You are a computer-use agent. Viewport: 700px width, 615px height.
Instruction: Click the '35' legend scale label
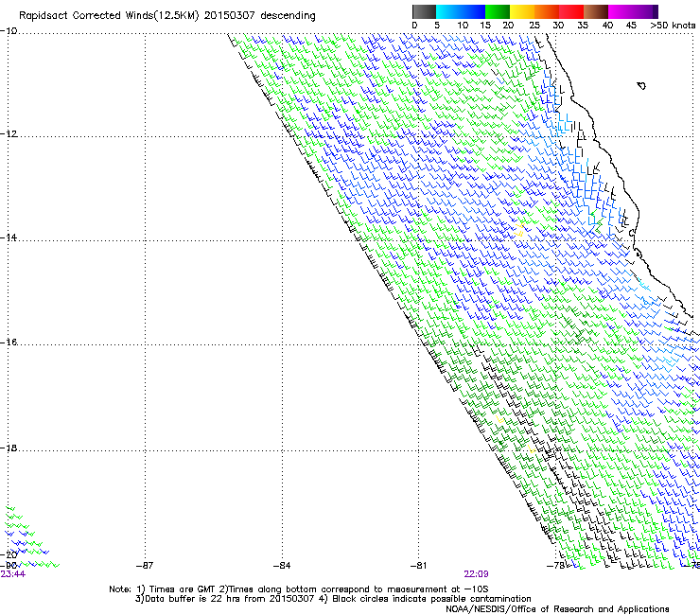pos(583,25)
